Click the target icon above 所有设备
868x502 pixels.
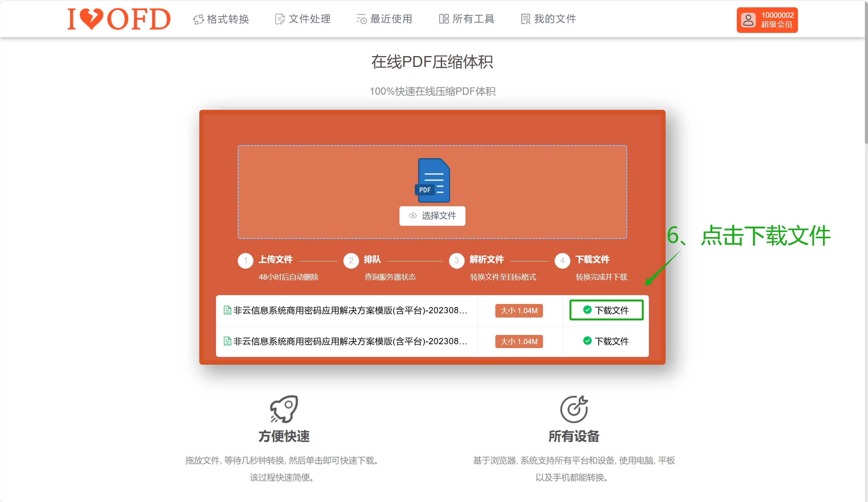coord(574,409)
